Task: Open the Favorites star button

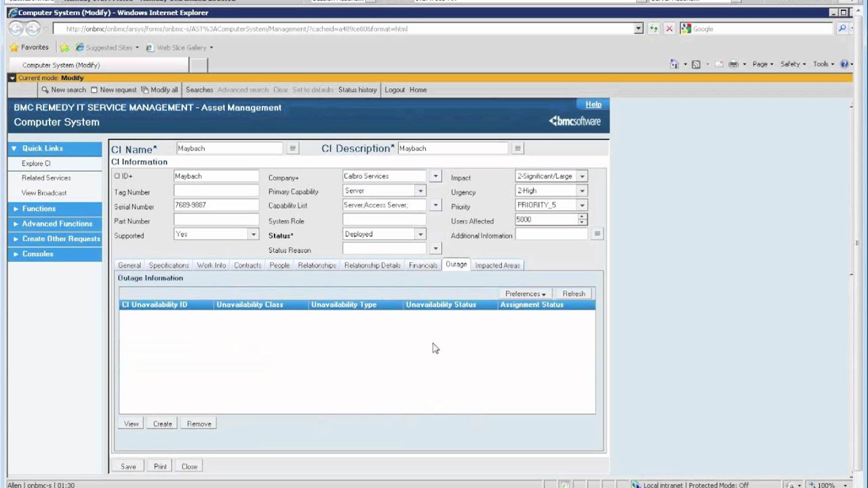Action: pyautogui.click(x=29, y=47)
